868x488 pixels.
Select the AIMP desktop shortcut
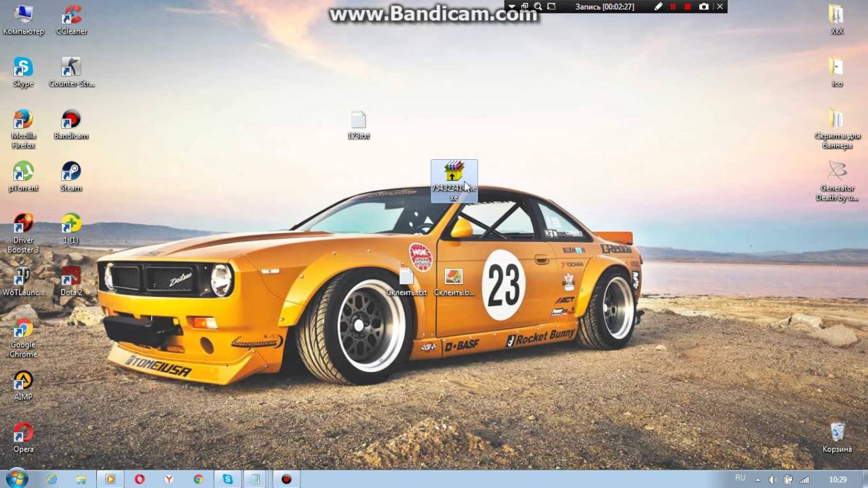tap(23, 386)
